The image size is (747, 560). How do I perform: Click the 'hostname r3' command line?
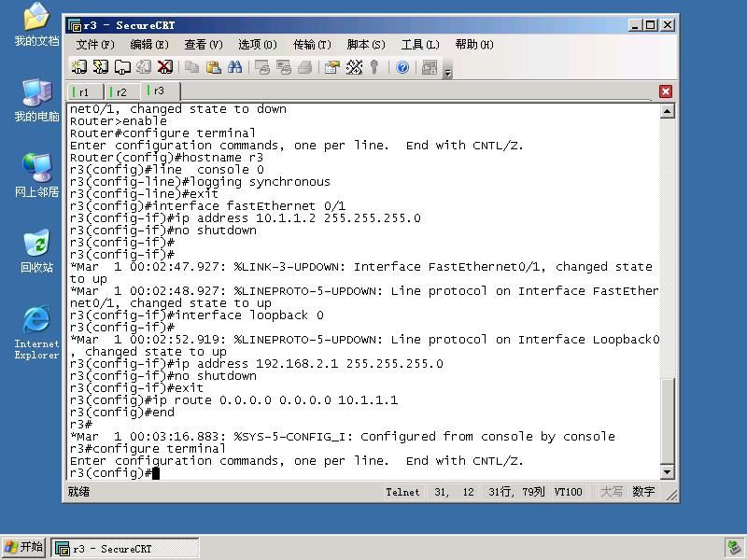point(167,158)
